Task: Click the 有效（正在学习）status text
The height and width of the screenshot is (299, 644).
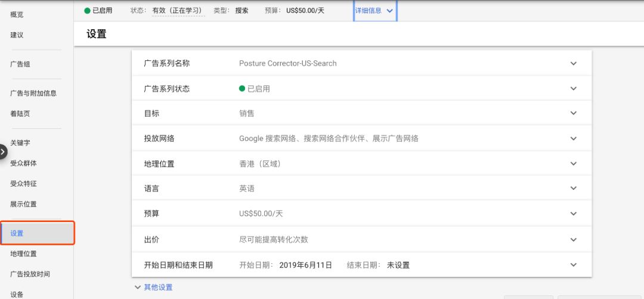Action: tap(178, 11)
